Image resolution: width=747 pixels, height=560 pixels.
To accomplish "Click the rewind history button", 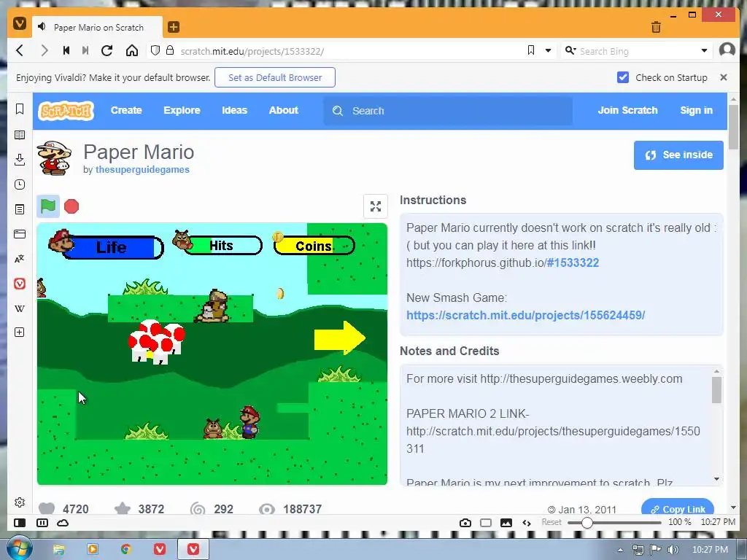I will tap(66, 50).
